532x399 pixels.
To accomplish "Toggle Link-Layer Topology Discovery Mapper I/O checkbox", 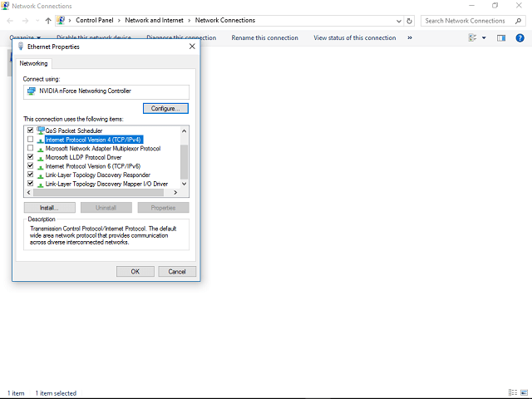I will point(30,183).
